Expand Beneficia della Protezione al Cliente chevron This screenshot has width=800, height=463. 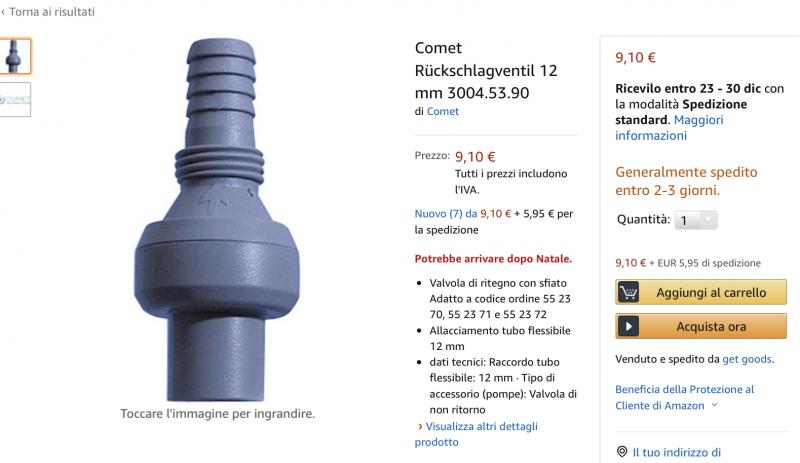714,406
